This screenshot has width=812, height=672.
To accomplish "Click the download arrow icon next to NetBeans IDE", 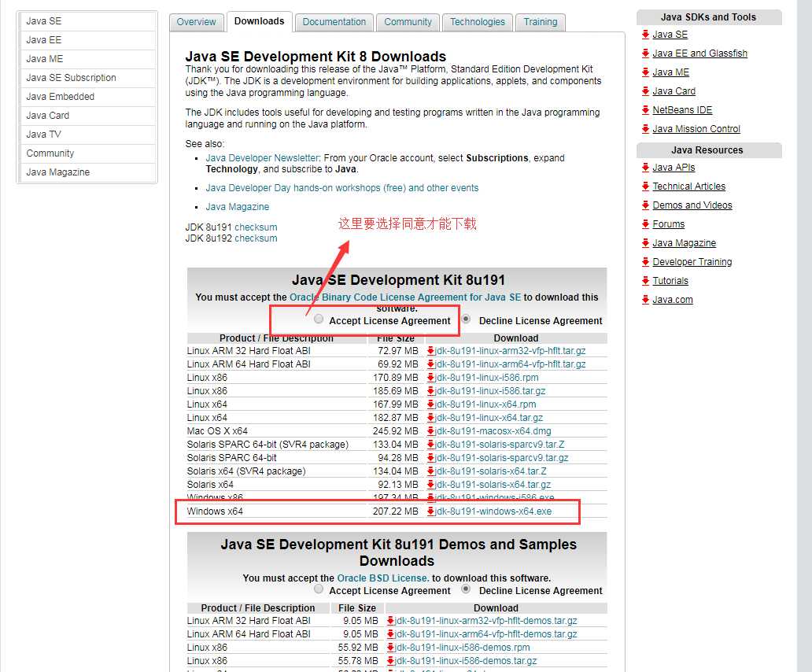I will (x=645, y=109).
